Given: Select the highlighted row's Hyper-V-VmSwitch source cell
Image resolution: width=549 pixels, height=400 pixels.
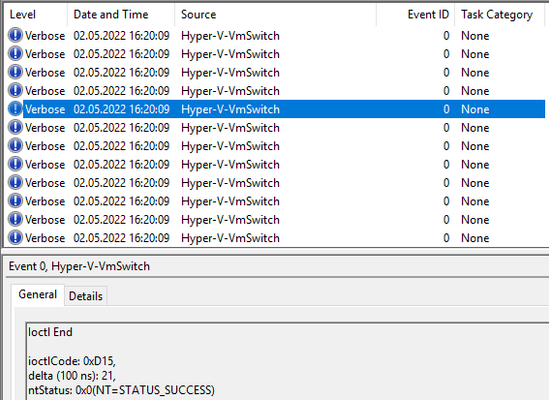Looking at the screenshot, I should [230, 109].
